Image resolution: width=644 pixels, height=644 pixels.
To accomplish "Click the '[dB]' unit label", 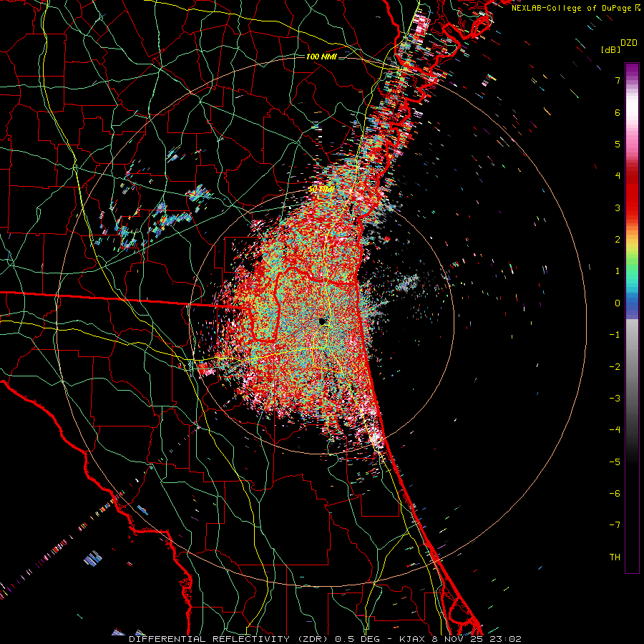I will pos(610,49).
